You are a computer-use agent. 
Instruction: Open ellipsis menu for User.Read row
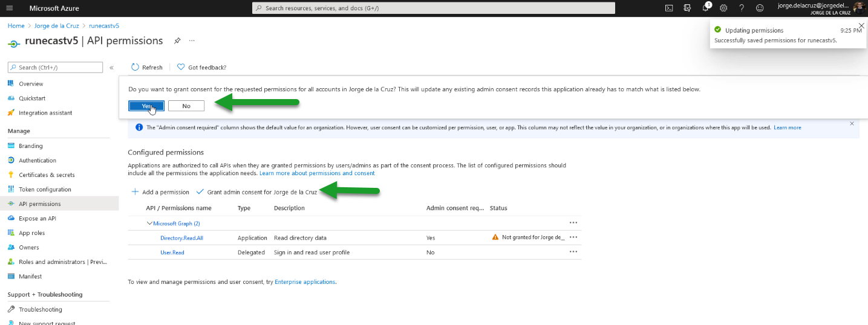point(573,252)
